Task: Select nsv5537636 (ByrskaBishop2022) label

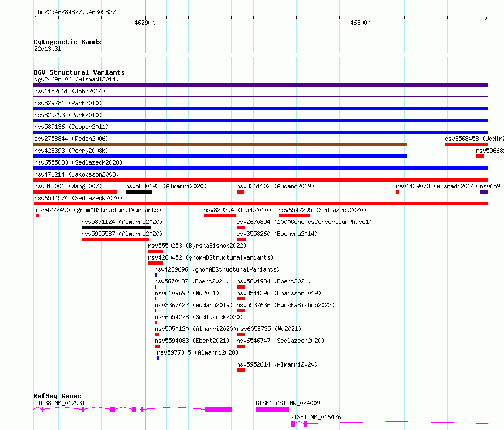Action: [285, 305]
